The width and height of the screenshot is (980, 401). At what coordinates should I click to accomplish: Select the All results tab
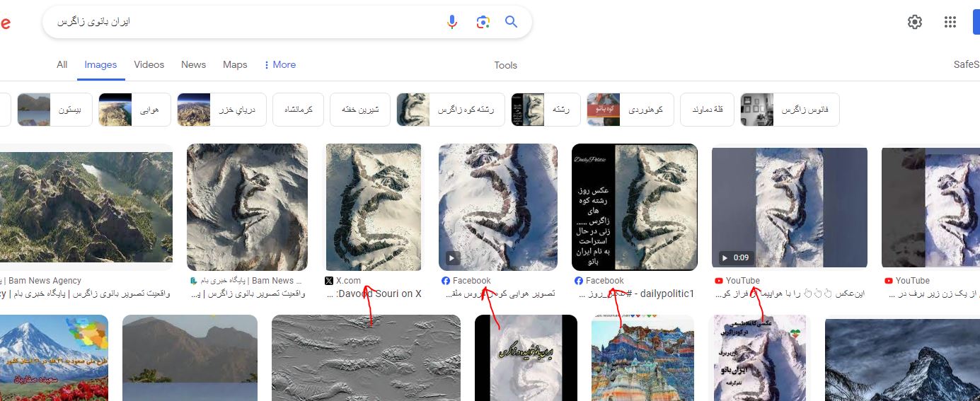62,65
